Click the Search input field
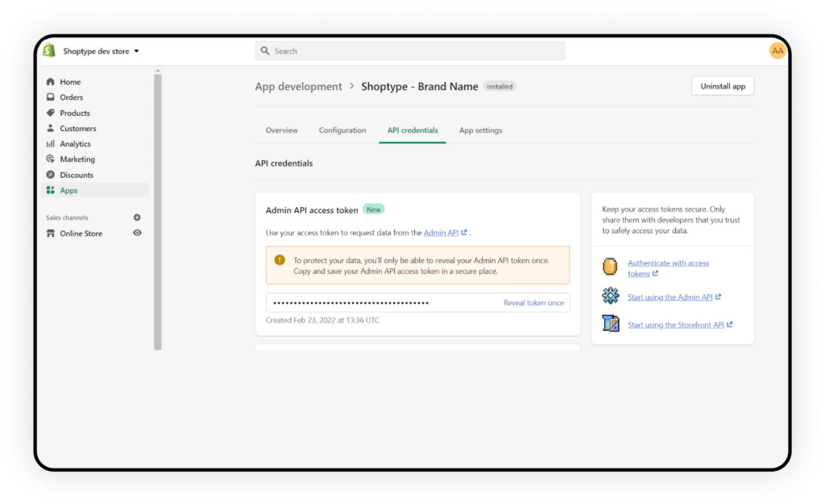 [410, 51]
